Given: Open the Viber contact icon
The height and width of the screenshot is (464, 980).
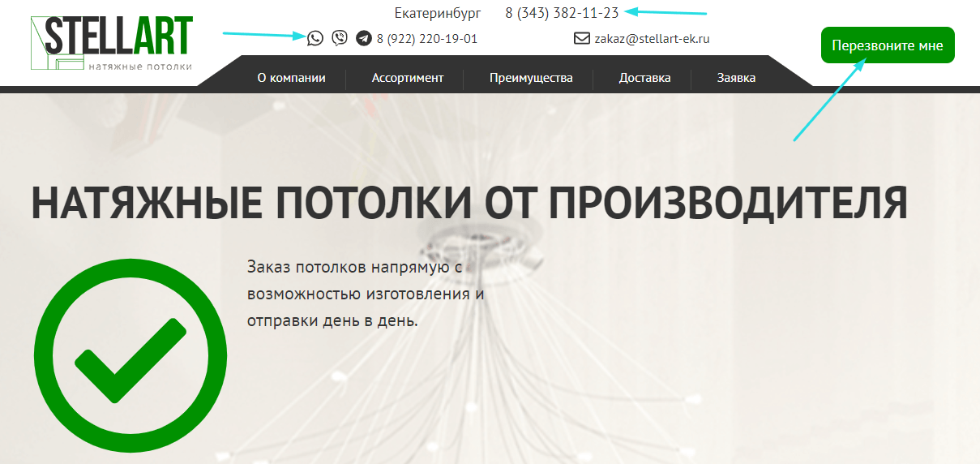Looking at the screenshot, I should tap(340, 38).
